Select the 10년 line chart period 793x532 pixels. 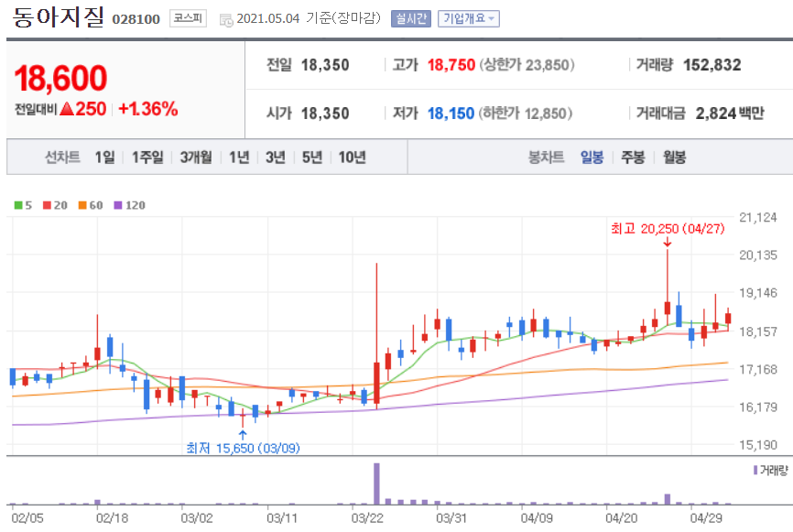352,157
